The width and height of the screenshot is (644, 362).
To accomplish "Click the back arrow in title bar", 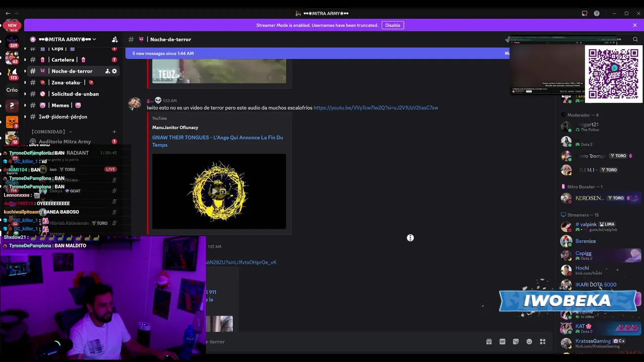I will (x=8, y=14).
